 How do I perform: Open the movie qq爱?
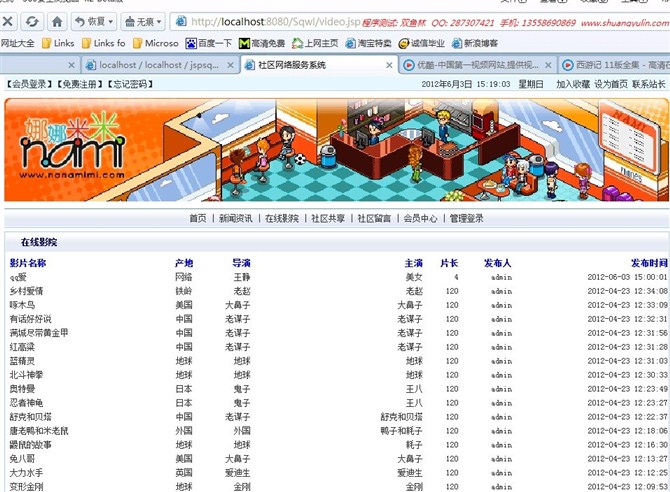18,277
